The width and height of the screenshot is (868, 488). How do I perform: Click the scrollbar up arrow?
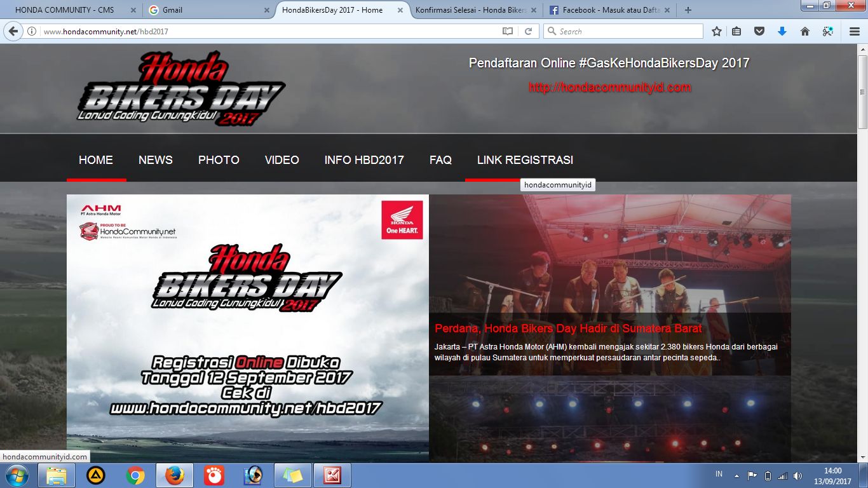(862, 49)
